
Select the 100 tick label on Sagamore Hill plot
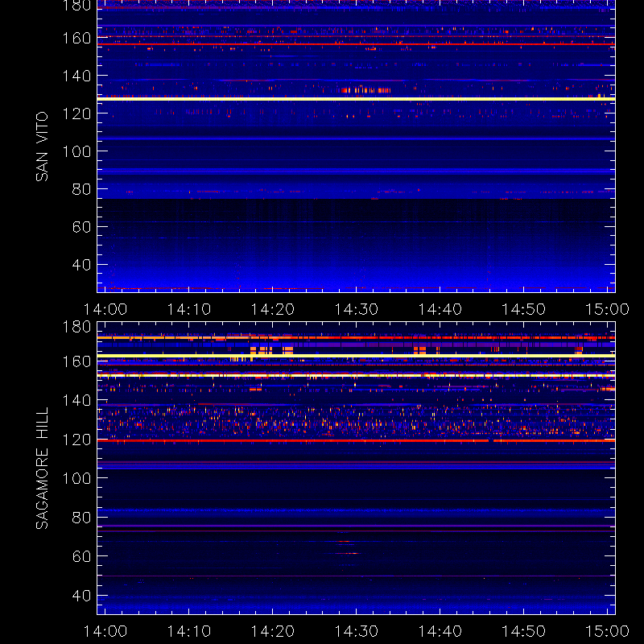click(x=76, y=478)
